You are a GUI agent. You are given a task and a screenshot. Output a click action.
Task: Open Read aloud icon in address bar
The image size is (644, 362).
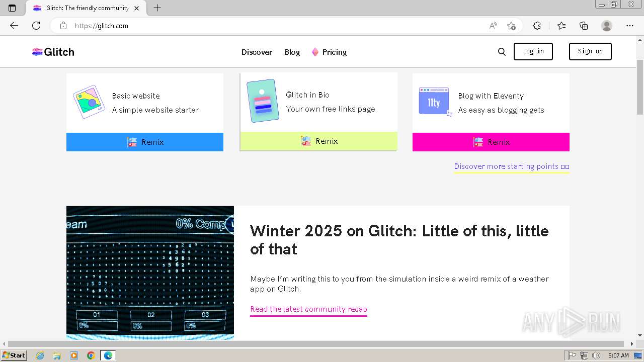click(x=493, y=26)
